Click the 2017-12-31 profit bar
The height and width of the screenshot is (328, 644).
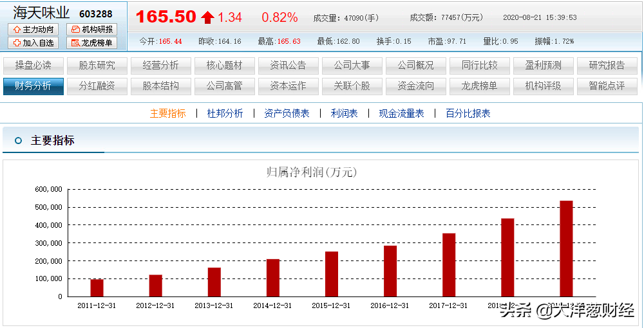[449, 265]
